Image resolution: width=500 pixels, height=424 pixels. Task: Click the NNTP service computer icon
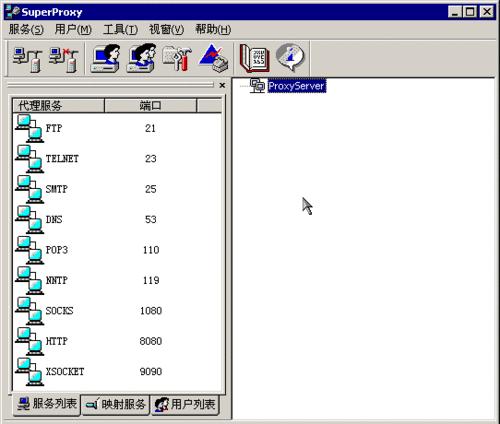point(29,281)
